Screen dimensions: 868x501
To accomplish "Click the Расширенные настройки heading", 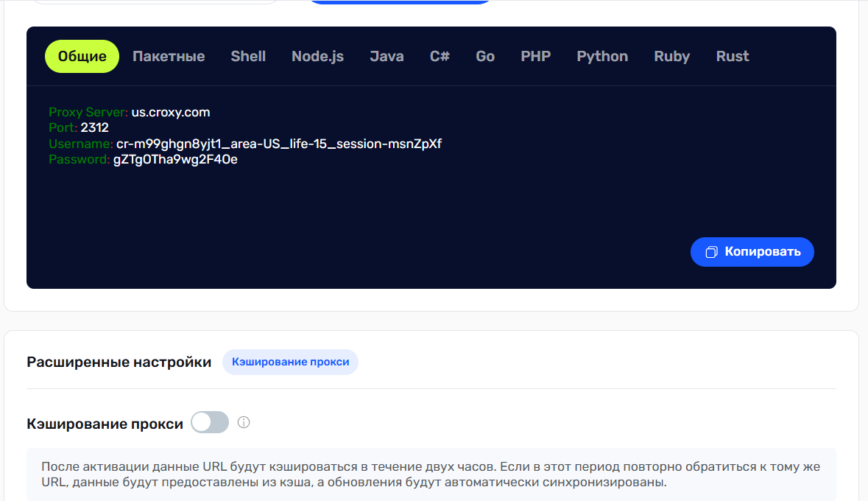I will pyautogui.click(x=119, y=362).
